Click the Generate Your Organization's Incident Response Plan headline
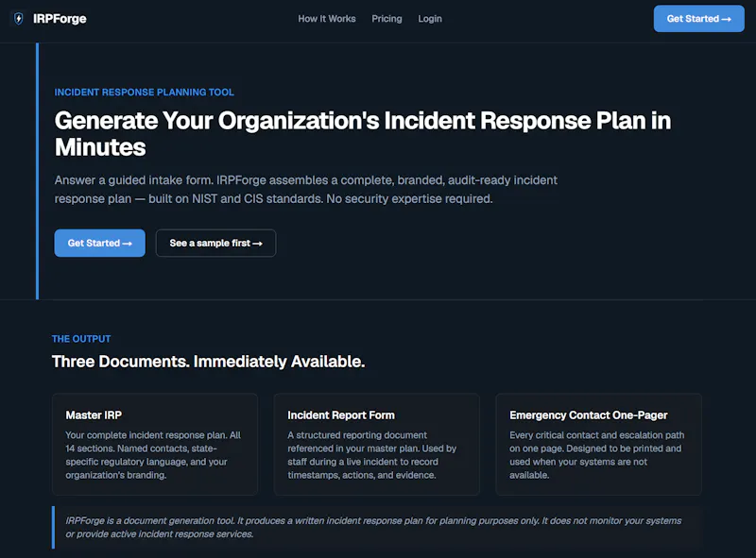 (363, 133)
